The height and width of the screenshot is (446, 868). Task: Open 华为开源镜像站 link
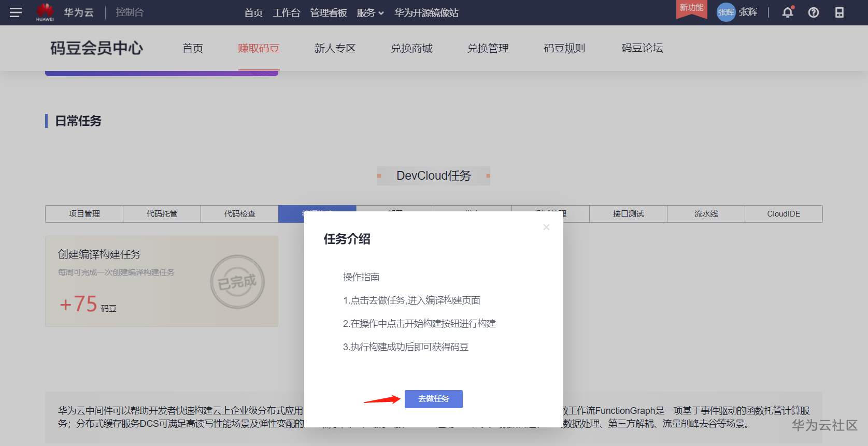click(426, 12)
